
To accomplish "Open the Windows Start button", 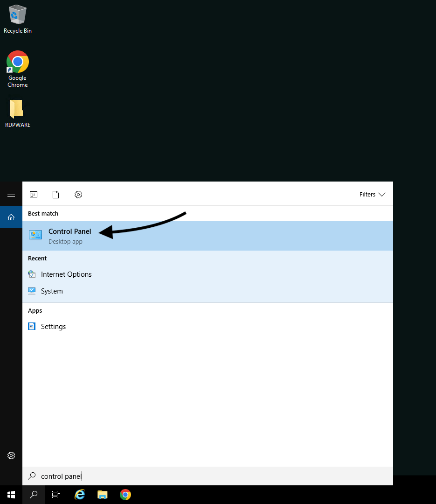I will point(11,495).
